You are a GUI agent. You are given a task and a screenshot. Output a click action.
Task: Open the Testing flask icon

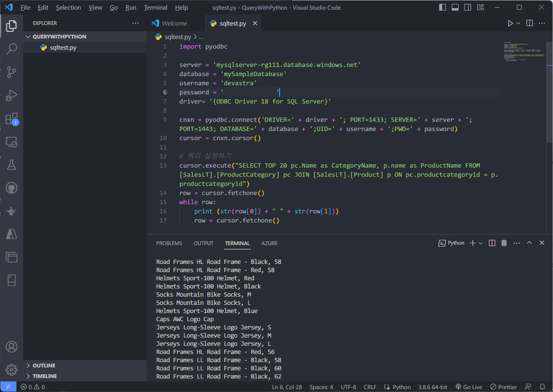pos(11,165)
